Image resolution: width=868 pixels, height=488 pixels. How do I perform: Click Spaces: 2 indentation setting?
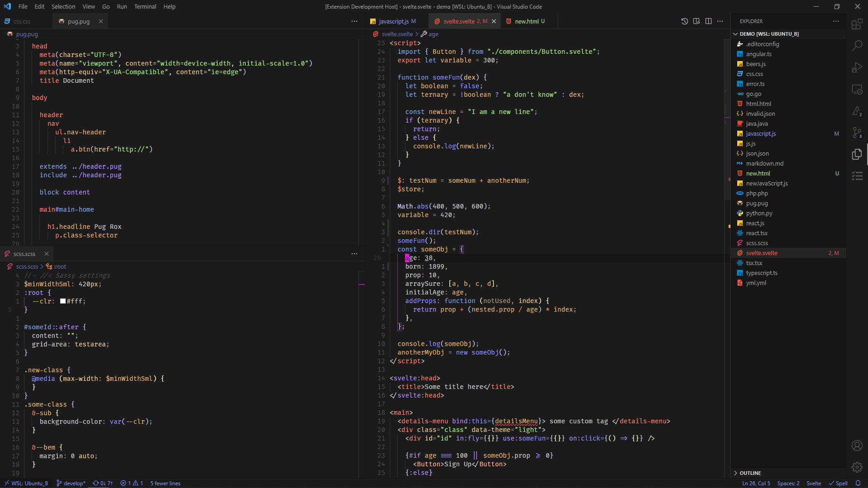(x=788, y=483)
